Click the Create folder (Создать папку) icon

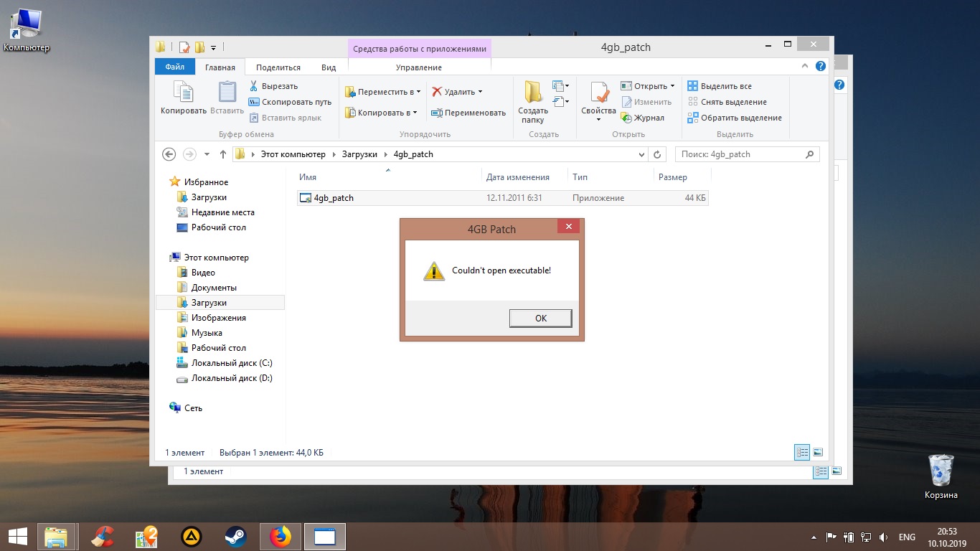pyautogui.click(x=532, y=93)
